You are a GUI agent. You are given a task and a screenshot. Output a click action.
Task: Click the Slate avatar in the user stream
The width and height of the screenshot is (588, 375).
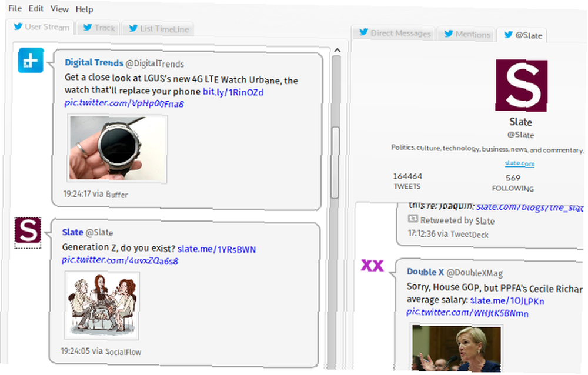(x=28, y=230)
